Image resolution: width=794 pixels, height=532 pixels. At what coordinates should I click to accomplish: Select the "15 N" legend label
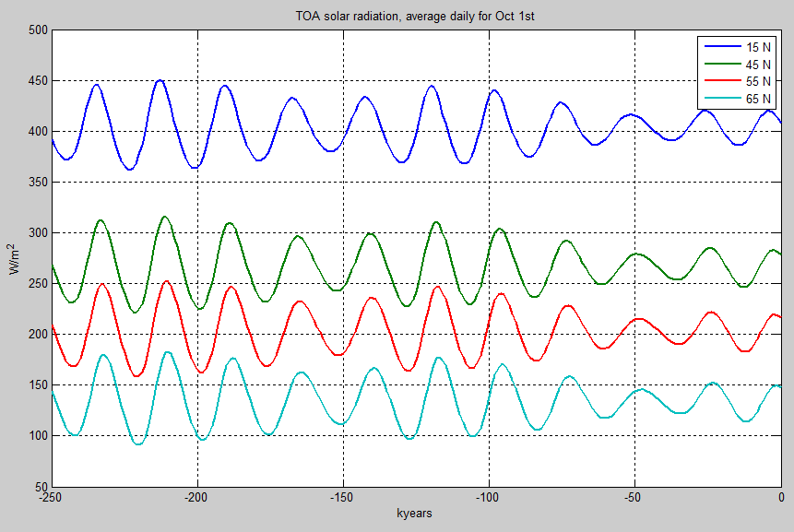(x=757, y=46)
